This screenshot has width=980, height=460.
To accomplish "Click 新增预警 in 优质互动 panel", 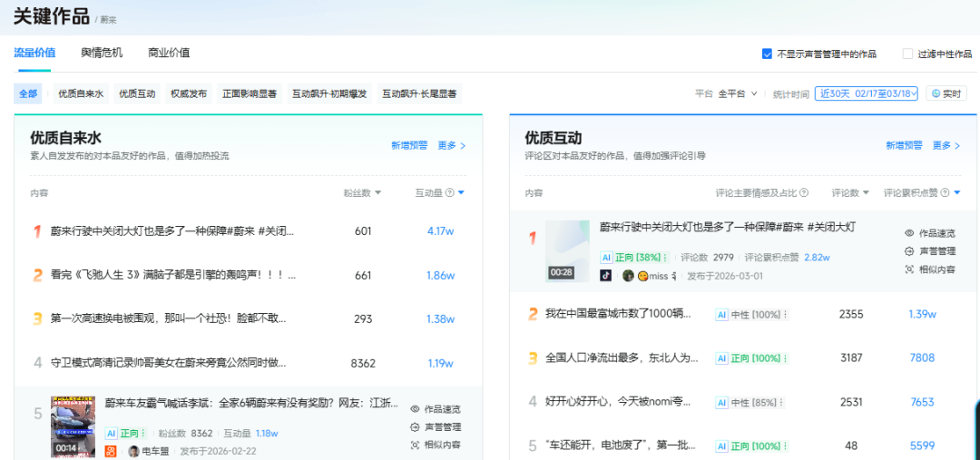I will click(x=904, y=145).
